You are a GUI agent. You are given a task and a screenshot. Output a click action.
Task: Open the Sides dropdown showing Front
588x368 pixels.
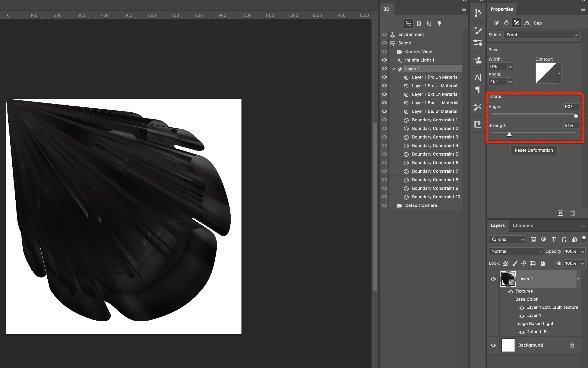pos(541,35)
